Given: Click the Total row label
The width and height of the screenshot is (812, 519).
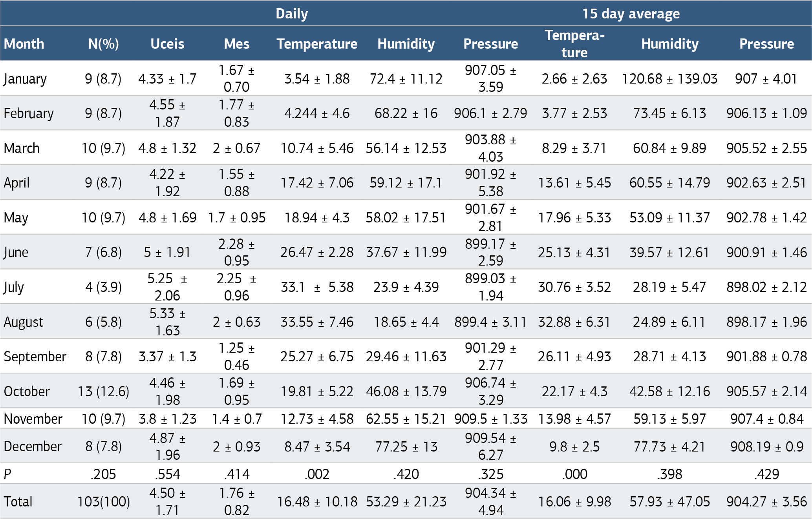Looking at the screenshot, I should (18, 502).
